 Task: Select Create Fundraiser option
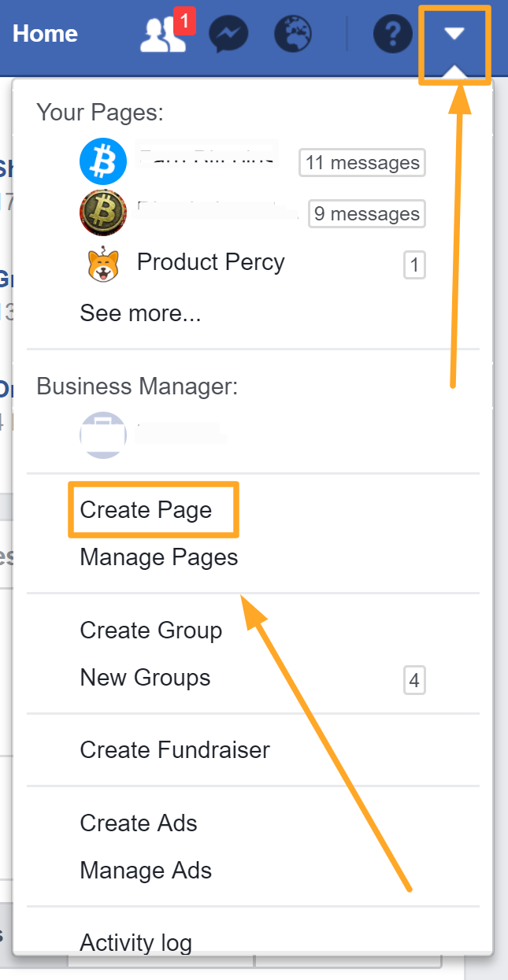click(175, 750)
